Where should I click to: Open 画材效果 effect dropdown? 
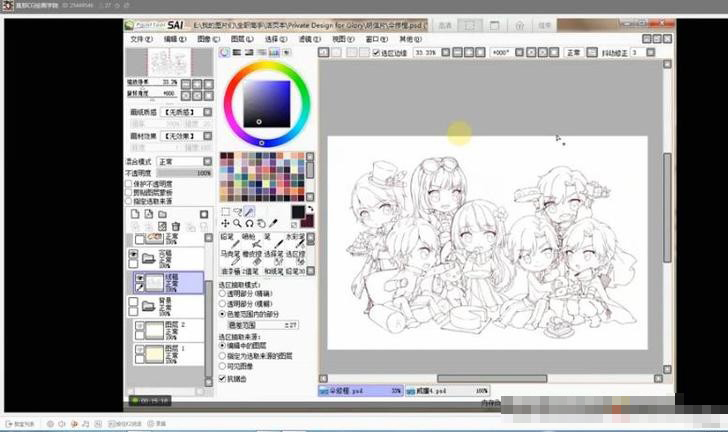click(x=208, y=136)
